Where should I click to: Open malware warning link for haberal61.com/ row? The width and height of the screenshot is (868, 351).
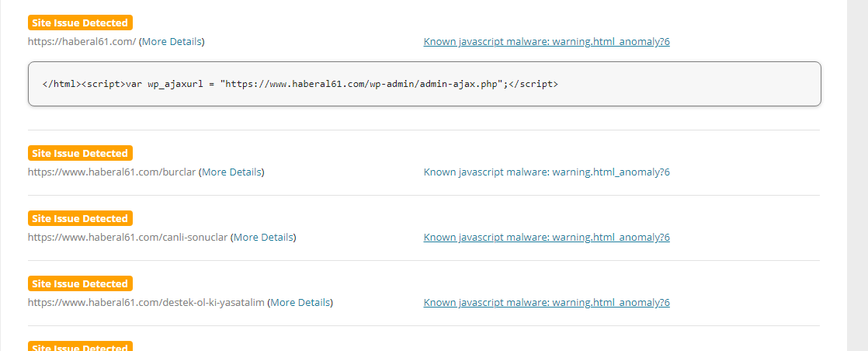point(547,41)
